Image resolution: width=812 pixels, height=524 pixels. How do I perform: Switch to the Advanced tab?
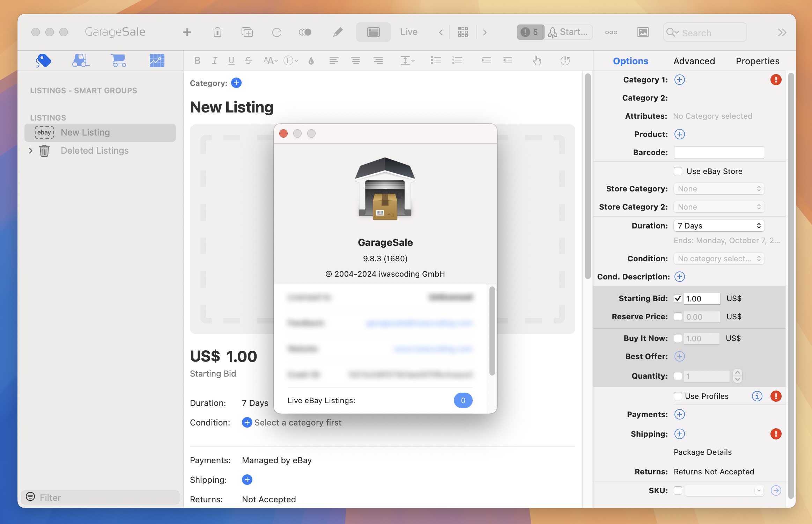coord(694,61)
